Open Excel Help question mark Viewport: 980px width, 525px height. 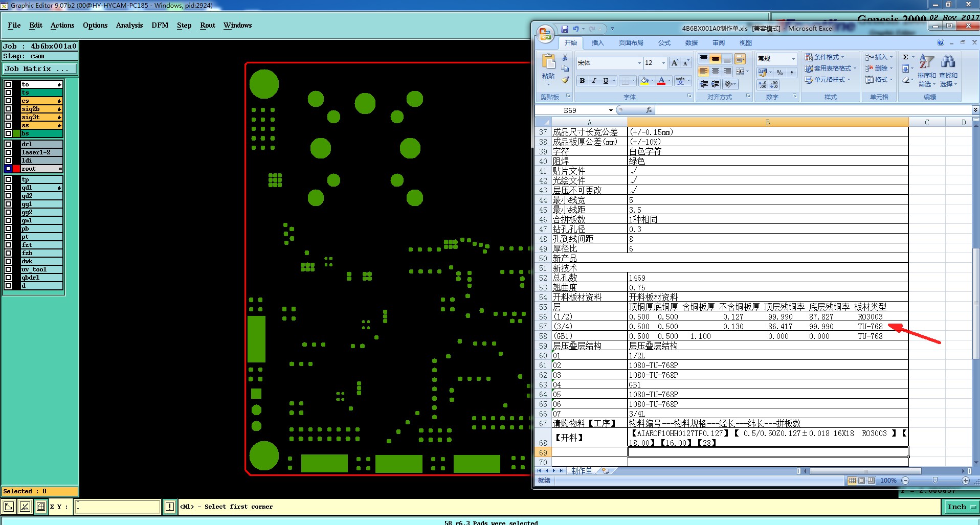941,43
